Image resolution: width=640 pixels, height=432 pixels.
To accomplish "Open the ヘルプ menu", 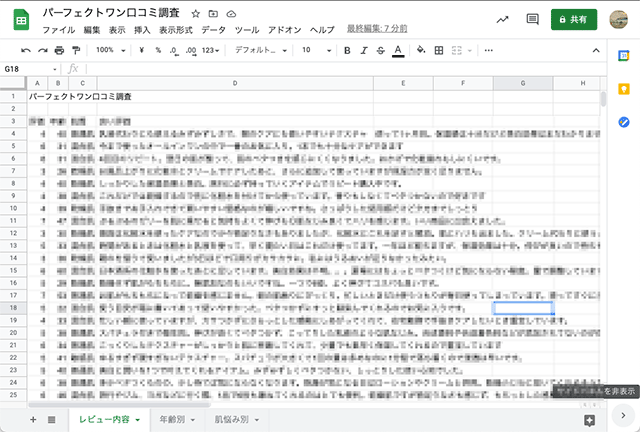I will click(x=322, y=30).
